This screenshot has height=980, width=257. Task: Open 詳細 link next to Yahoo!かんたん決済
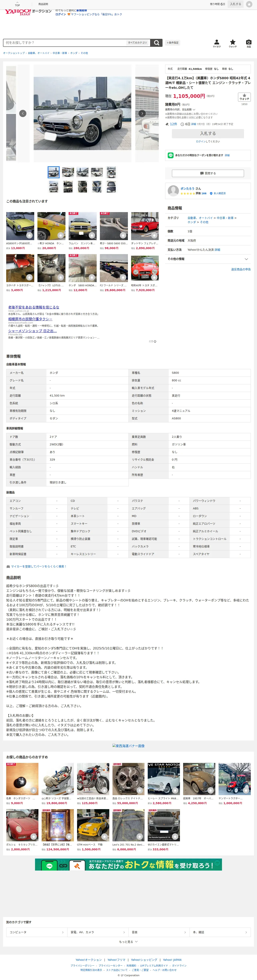[217, 250]
